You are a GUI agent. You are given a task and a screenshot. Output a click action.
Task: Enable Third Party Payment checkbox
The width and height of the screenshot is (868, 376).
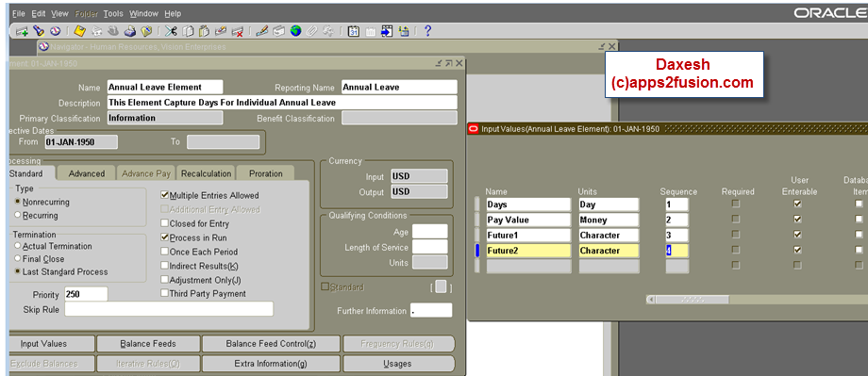164,293
